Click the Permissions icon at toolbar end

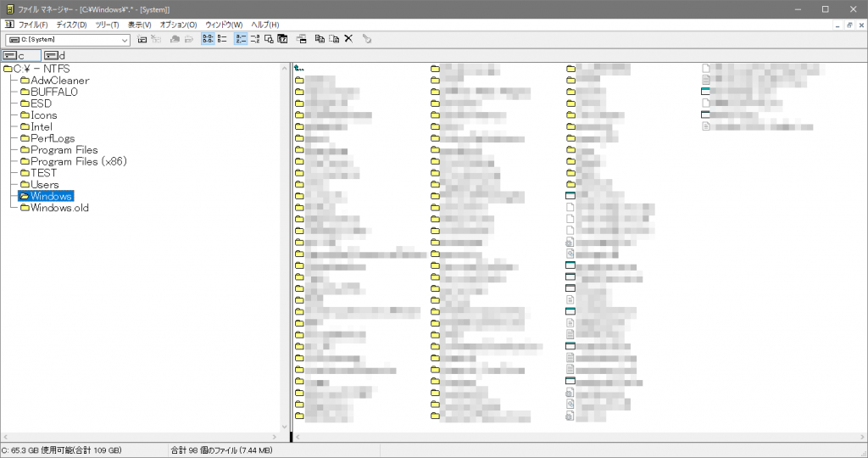(x=367, y=39)
